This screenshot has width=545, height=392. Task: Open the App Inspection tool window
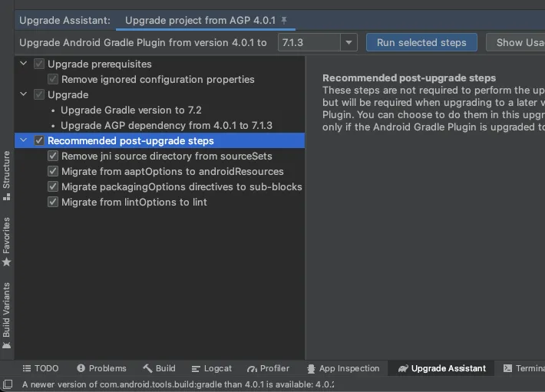point(343,368)
